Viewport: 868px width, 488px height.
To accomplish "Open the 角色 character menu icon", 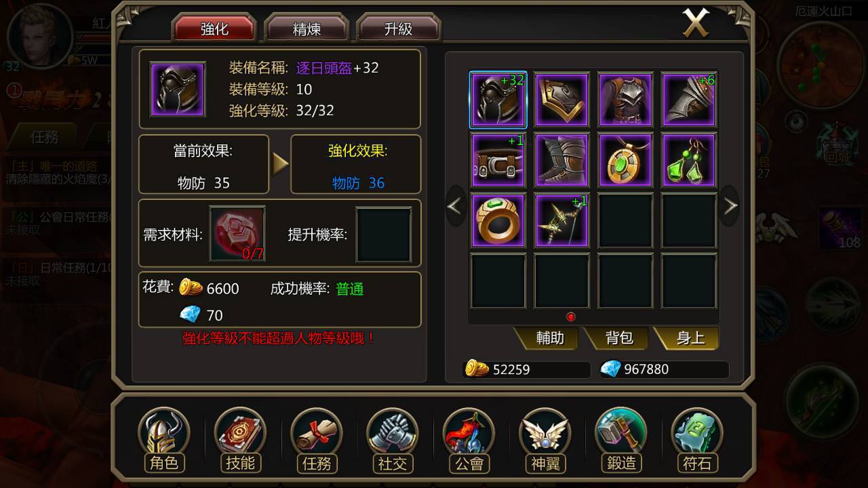I will click(163, 441).
